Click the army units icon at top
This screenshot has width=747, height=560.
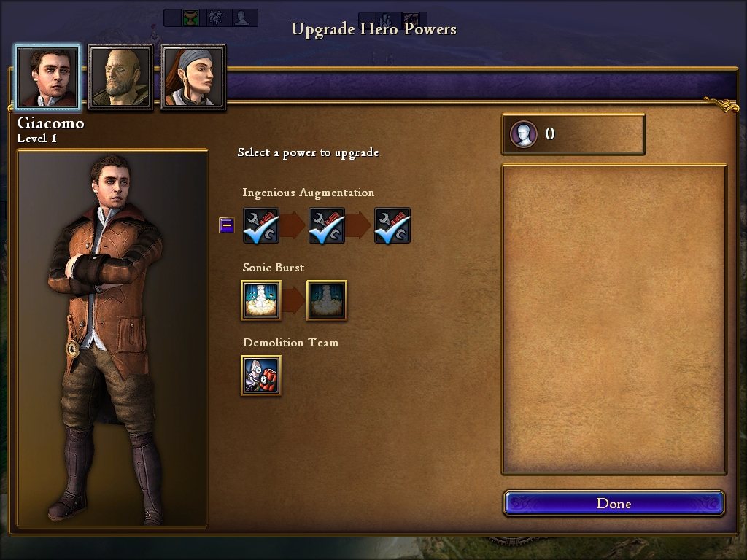point(216,18)
